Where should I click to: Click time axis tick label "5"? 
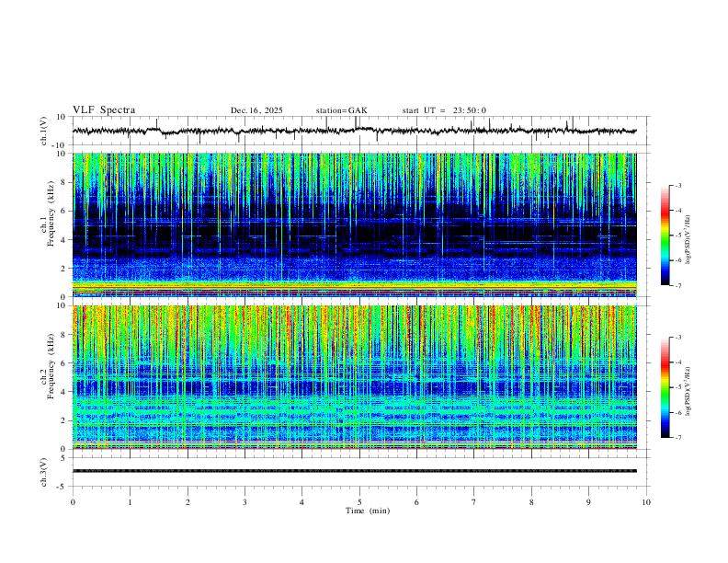point(359,502)
